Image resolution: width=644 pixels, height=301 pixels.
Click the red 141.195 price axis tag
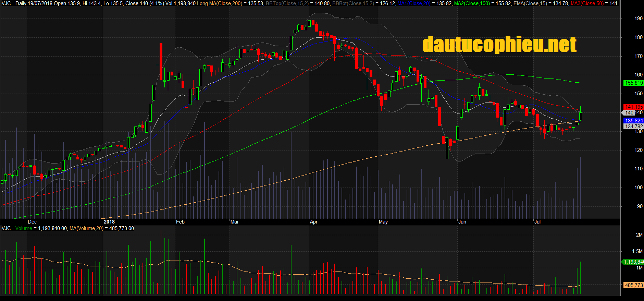[633, 107]
